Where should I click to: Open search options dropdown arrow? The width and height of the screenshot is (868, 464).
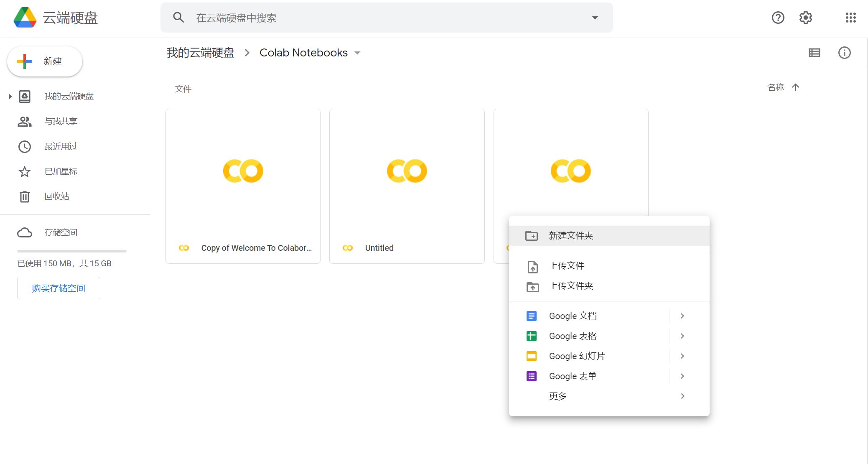[x=595, y=18]
